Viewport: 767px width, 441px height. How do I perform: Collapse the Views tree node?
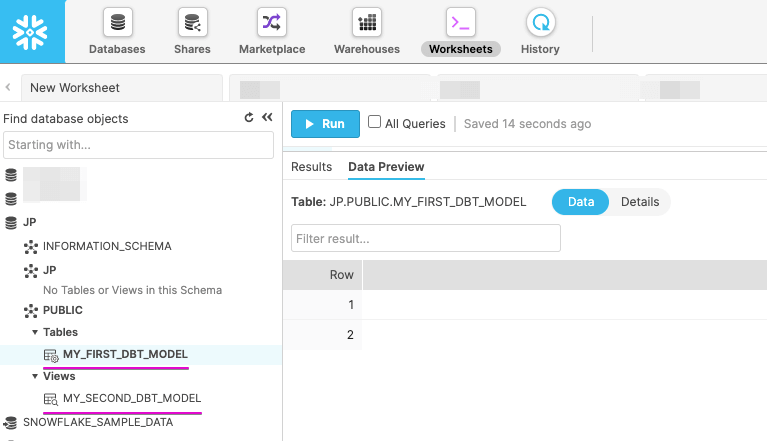(x=35, y=376)
